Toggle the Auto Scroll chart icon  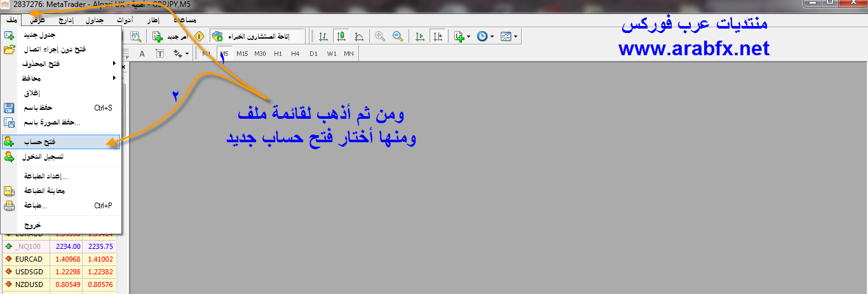coord(419,37)
